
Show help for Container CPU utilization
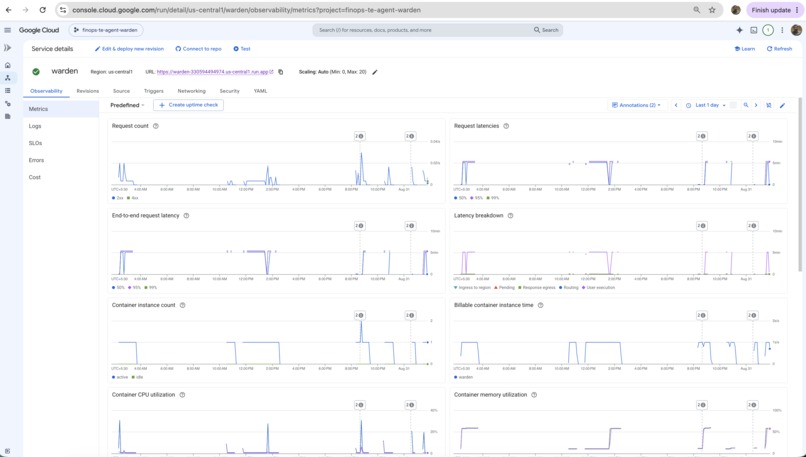click(x=182, y=395)
